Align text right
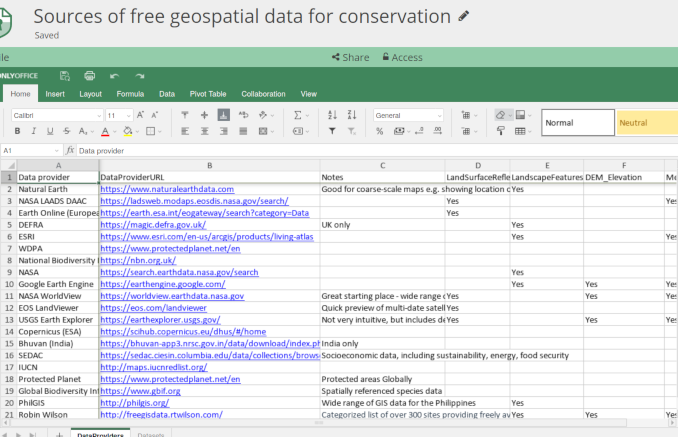The width and height of the screenshot is (678, 437). point(224,131)
